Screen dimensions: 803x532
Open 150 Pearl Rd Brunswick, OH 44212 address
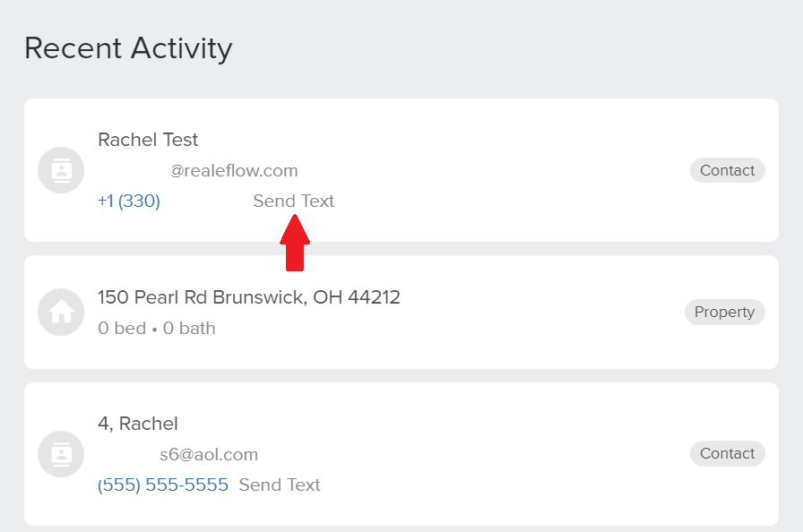[x=249, y=297]
